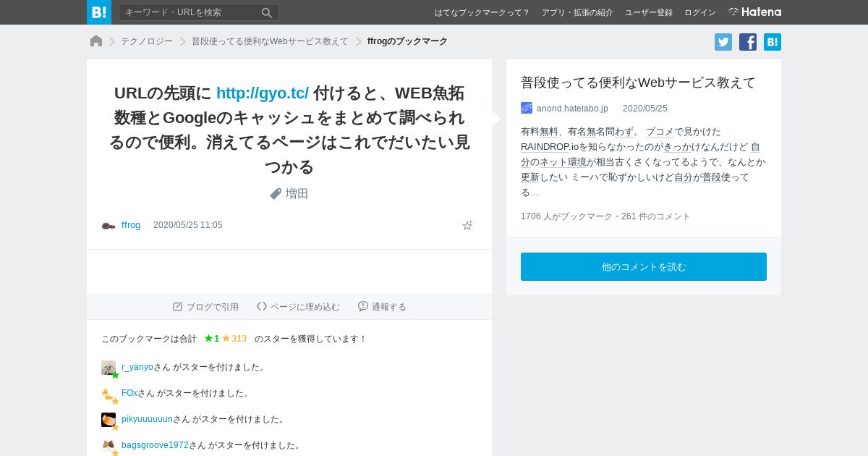Screen dimensions: 868x456
Task: Click the blue B! bookmark share icon
Action: pyautogui.click(x=773, y=42)
